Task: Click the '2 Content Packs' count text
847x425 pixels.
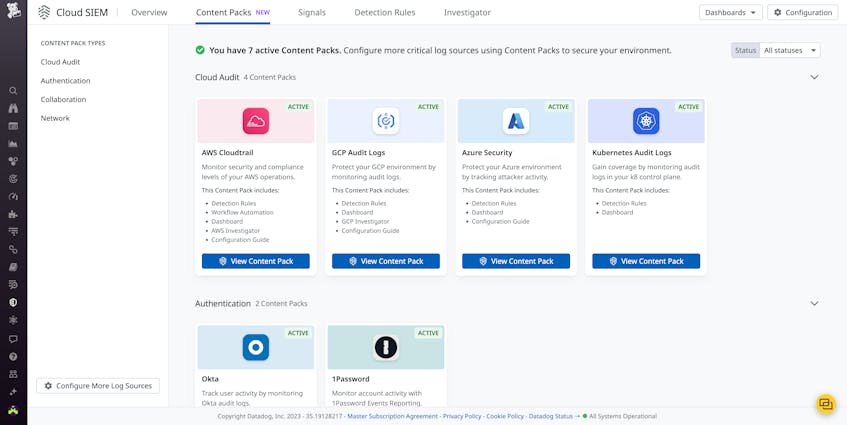Action: coord(281,303)
